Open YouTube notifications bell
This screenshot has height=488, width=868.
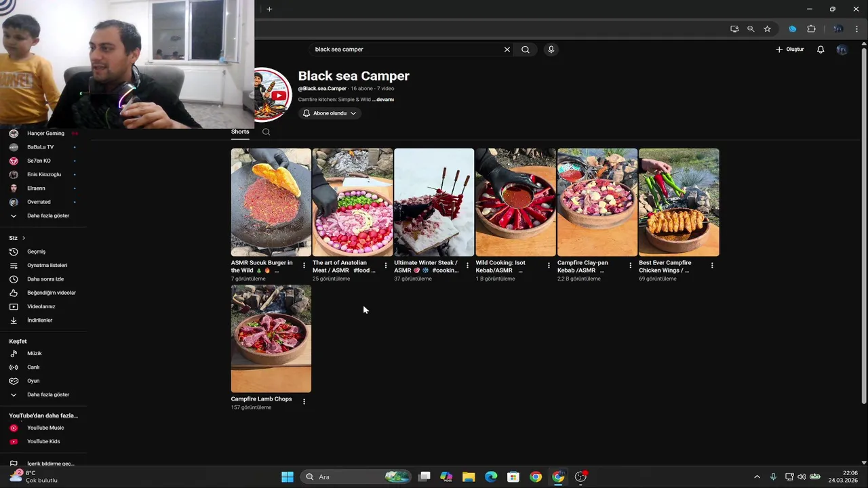(821, 49)
